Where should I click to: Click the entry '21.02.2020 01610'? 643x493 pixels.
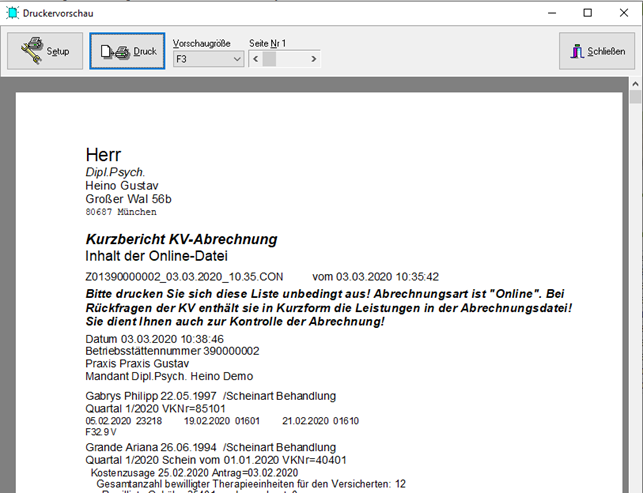point(320,421)
